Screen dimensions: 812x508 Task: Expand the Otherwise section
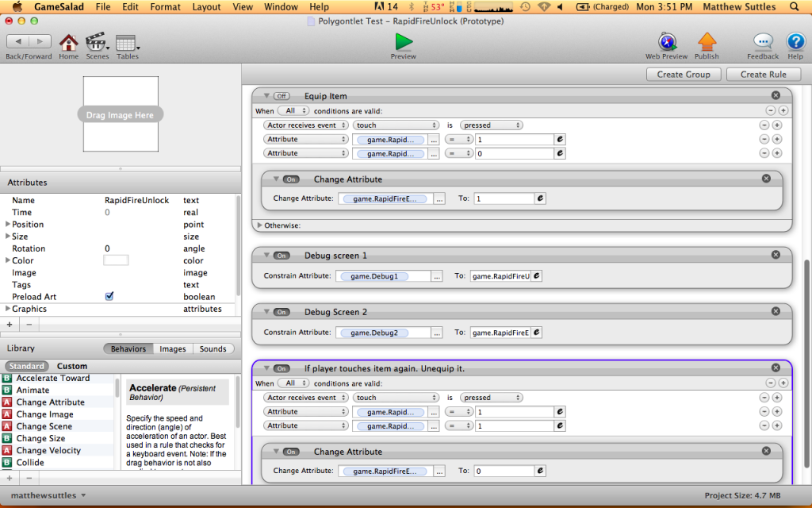click(260, 225)
